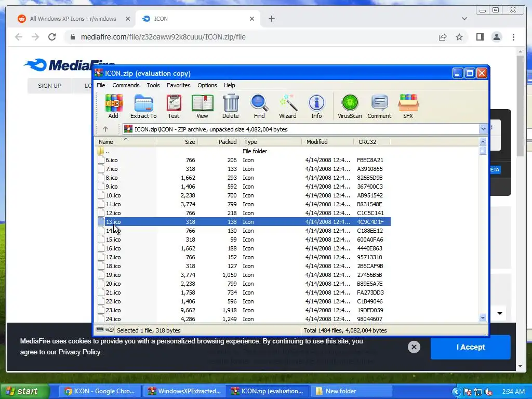Dismiss cookie banner with X icon
532x399 pixels.
[x=414, y=347]
